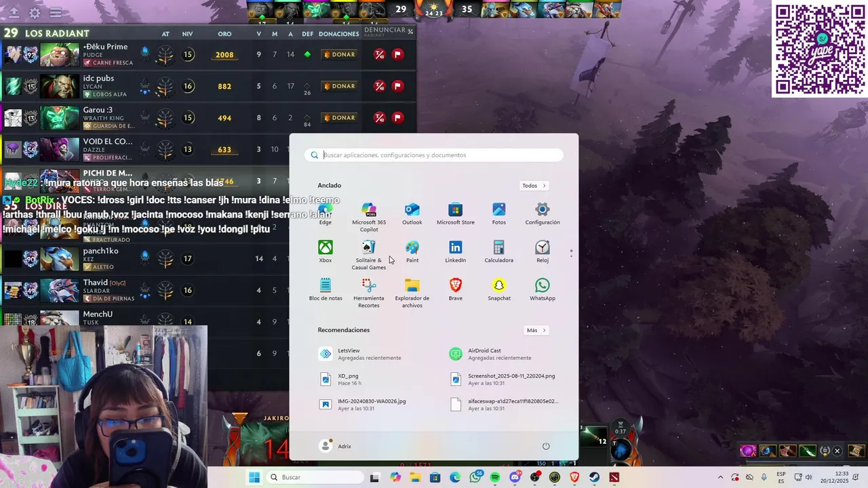This screenshot has height=488, width=868.
Task: Open Dota settings gear icon
Action: [x=35, y=13]
